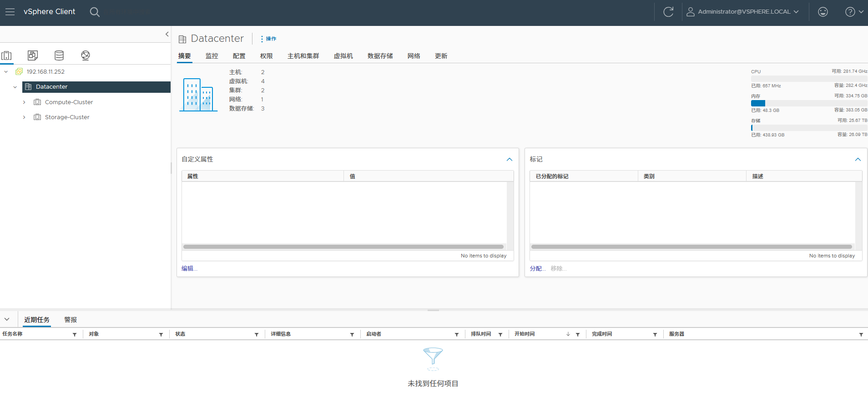This screenshot has width=868, height=408.
Task: Open the help question mark menu
Action: (x=854, y=12)
